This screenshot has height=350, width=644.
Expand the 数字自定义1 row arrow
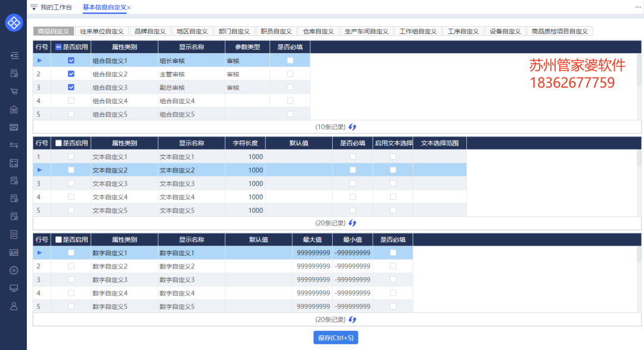pos(40,252)
